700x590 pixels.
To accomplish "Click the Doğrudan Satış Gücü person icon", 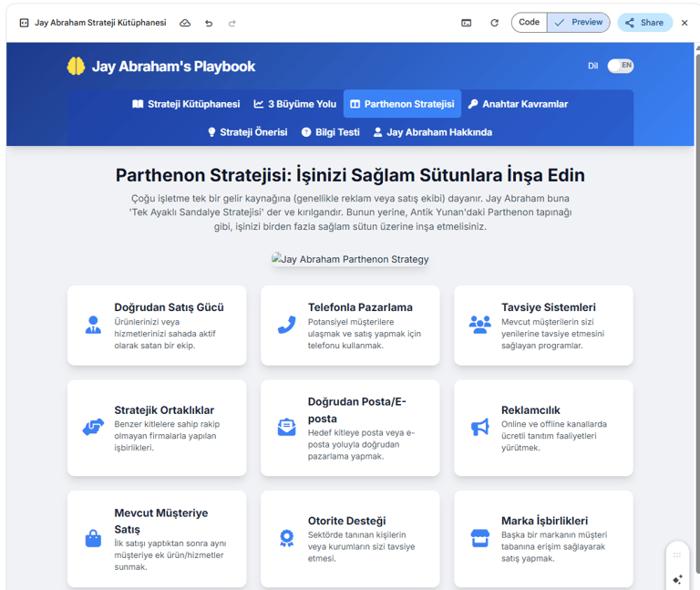I will 93,326.
